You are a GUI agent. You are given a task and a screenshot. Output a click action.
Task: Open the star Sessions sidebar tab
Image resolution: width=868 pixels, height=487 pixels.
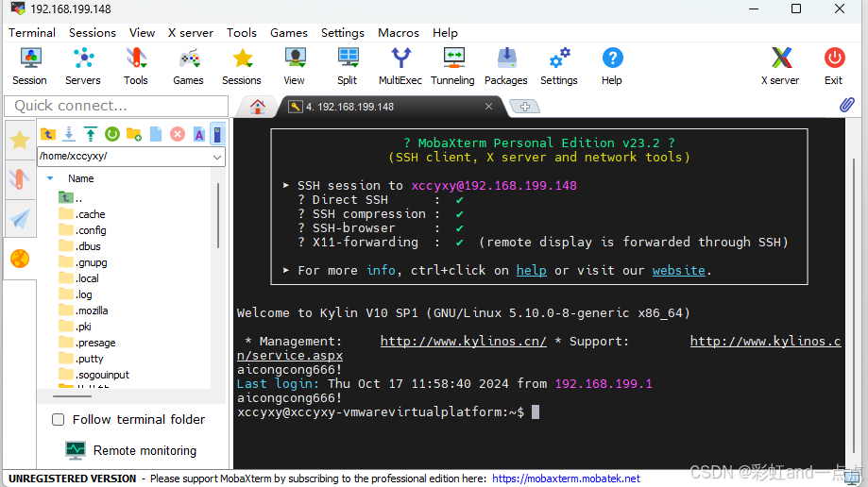pyautogui.click(x=20, y=140)
